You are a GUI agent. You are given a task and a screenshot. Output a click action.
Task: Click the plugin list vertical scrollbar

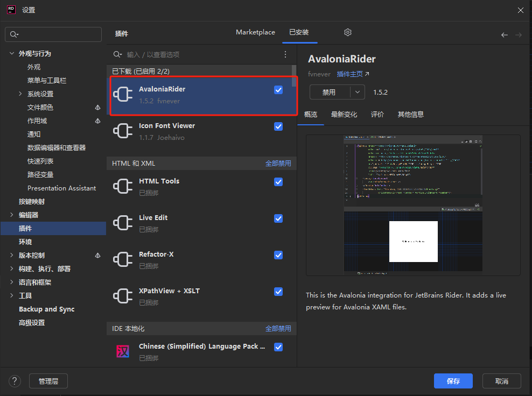(294, 76)
